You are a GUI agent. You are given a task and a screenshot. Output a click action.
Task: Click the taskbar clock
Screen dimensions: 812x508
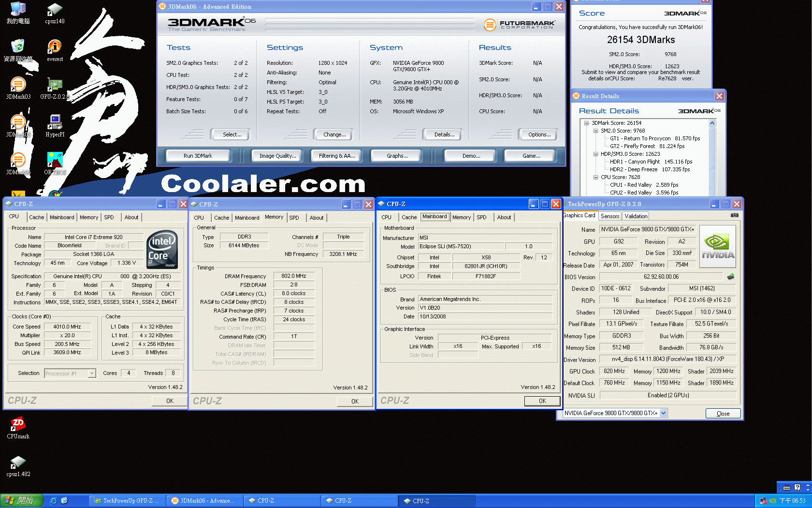[x=792, y=501]
